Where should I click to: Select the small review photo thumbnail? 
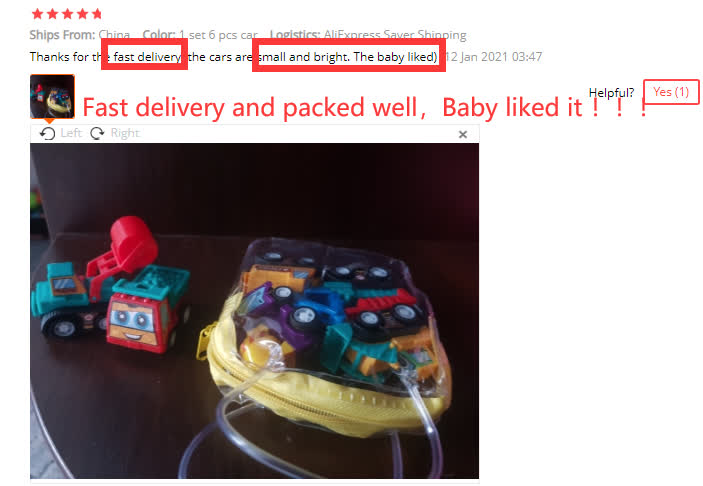tap(52, 97)
